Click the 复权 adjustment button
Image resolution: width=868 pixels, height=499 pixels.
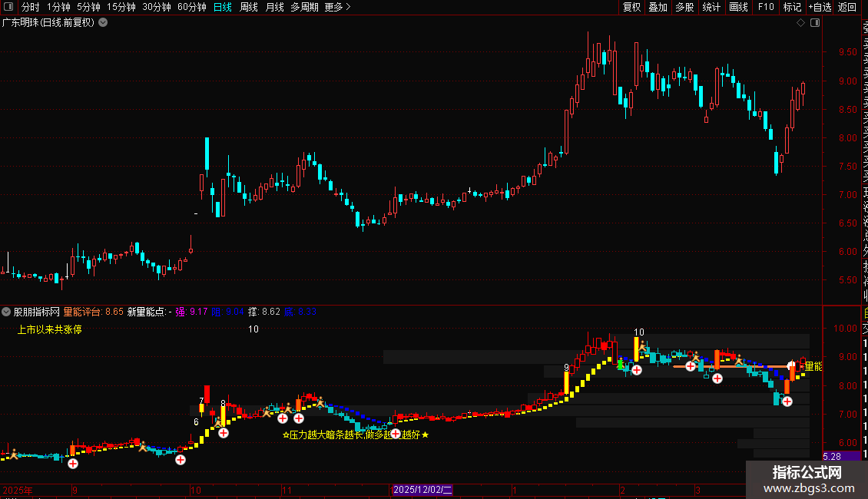(631, 7)
